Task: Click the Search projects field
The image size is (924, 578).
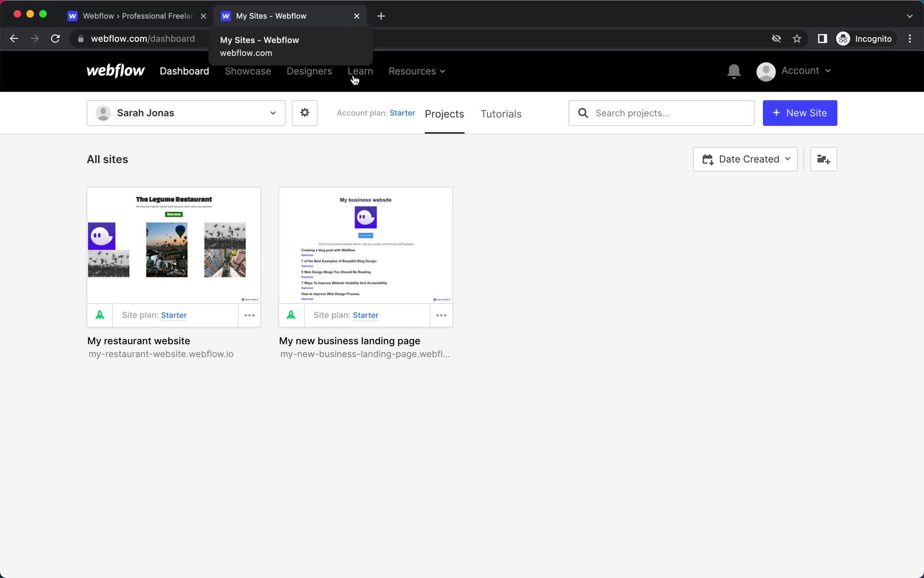Action: [x=661, y=113]
